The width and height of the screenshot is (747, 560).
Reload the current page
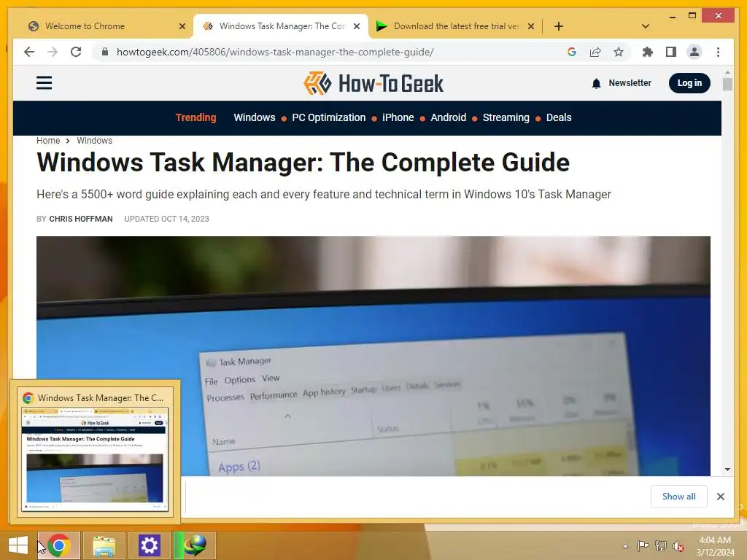(76, 52)
